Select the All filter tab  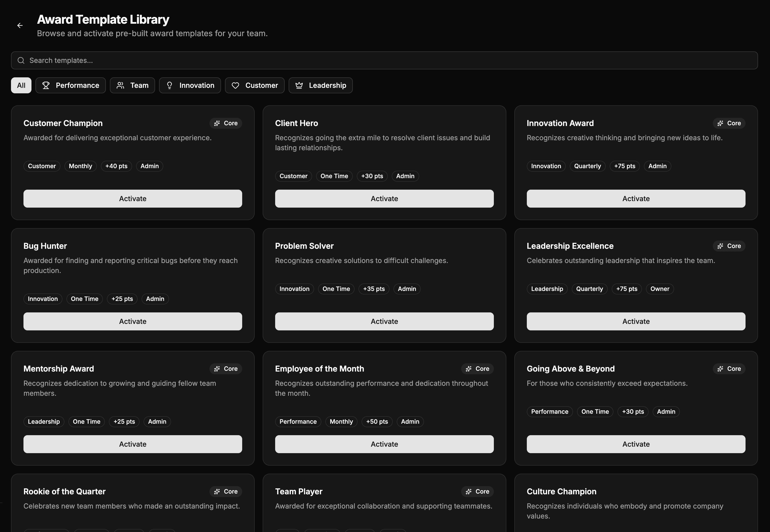21,85
